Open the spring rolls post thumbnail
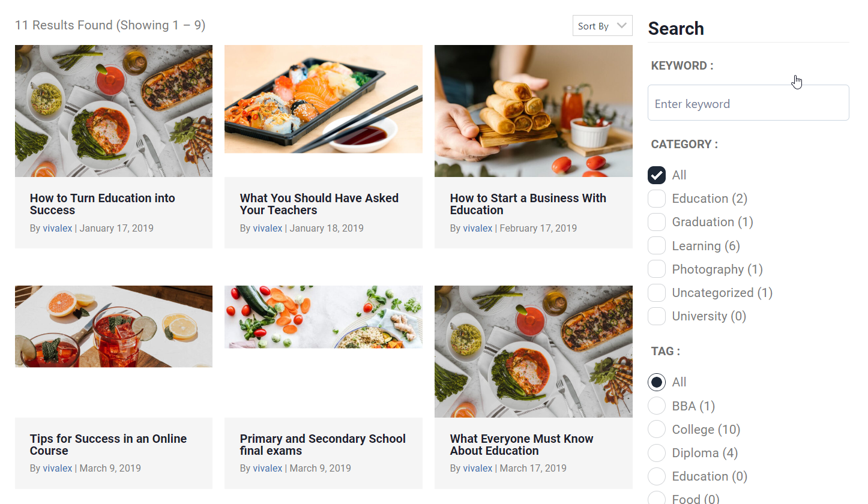The image size is (868, 504). point(533,111)
